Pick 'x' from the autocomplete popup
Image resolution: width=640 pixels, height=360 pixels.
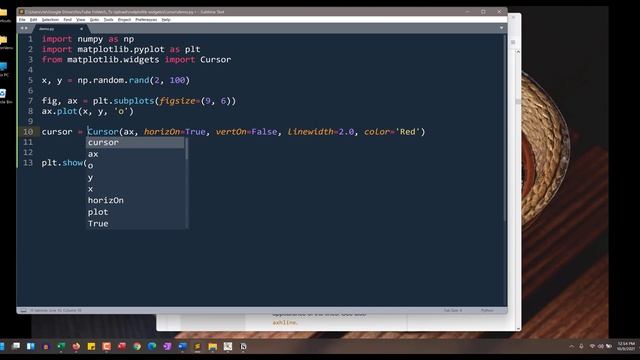[x=135, y=189]
